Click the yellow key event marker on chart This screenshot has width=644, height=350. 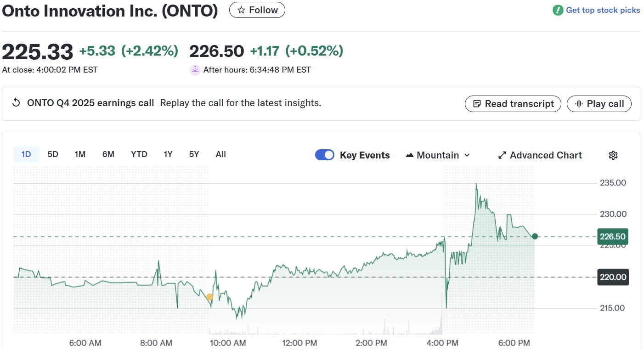209,297
